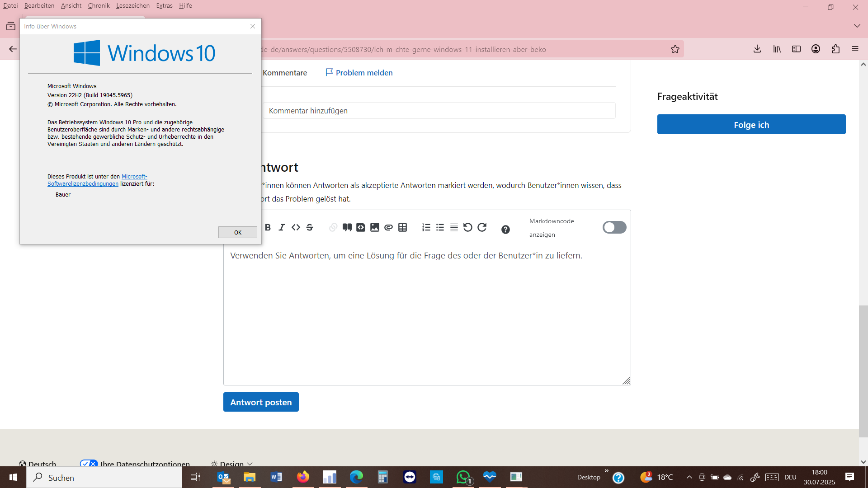Open Word from the taskbar
868x488 pixels.
(x=276, y=477)
